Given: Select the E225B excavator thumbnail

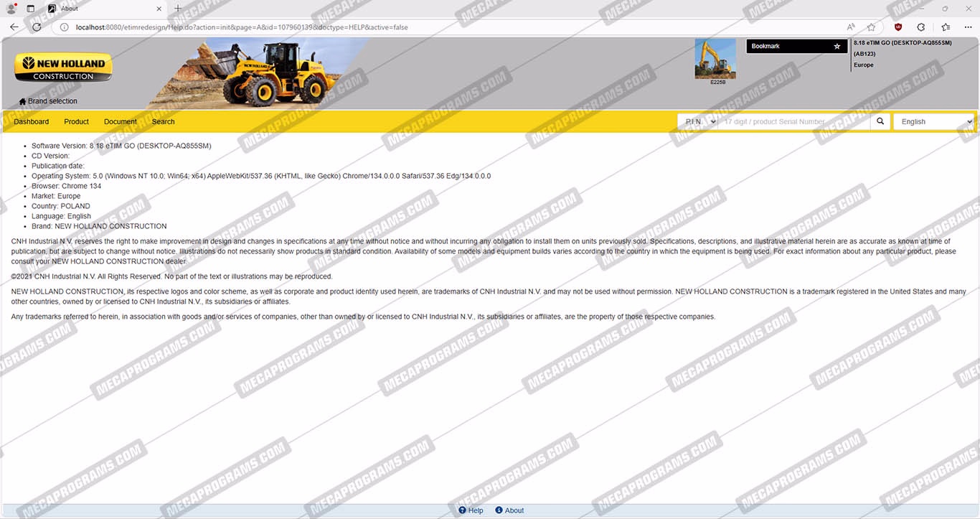Looking at the screenshot, I should [715, 59].
